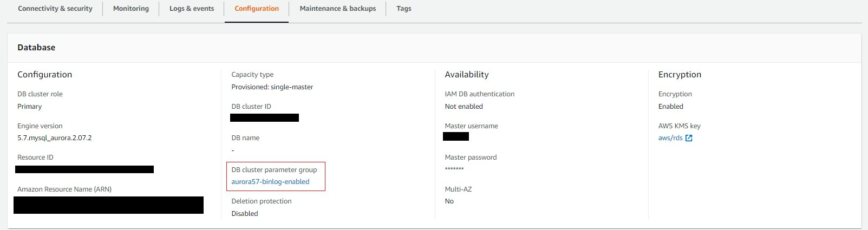Open the aurora57-binlog-enabled parameter group link
Image resolution: width=868 pixels, height=230 pixels.
coord(270,182)
